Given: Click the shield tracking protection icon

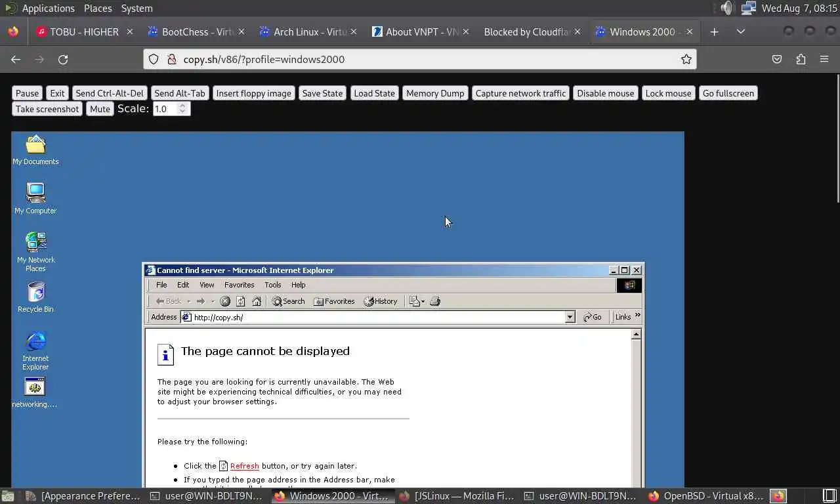Looking at the screenshot, I should [154, 59].
